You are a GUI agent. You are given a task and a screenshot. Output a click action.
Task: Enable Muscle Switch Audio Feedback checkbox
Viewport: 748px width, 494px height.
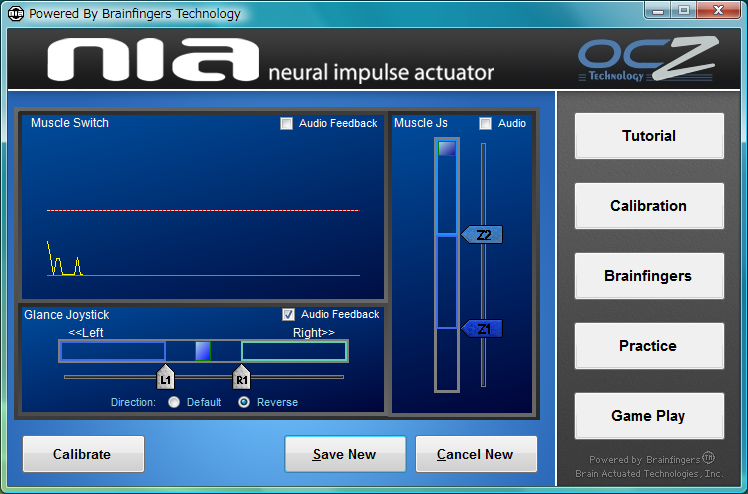pos(286,124)
